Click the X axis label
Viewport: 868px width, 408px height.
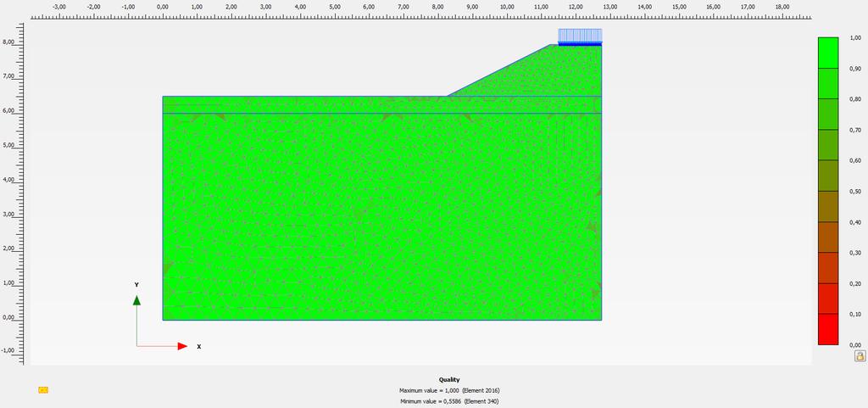click(199, 347)
